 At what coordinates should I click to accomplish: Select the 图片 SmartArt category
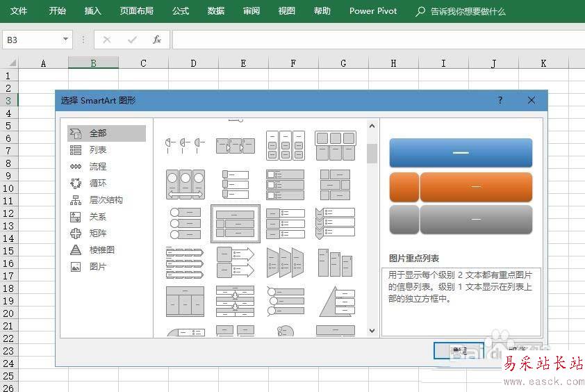pos(106,267)
